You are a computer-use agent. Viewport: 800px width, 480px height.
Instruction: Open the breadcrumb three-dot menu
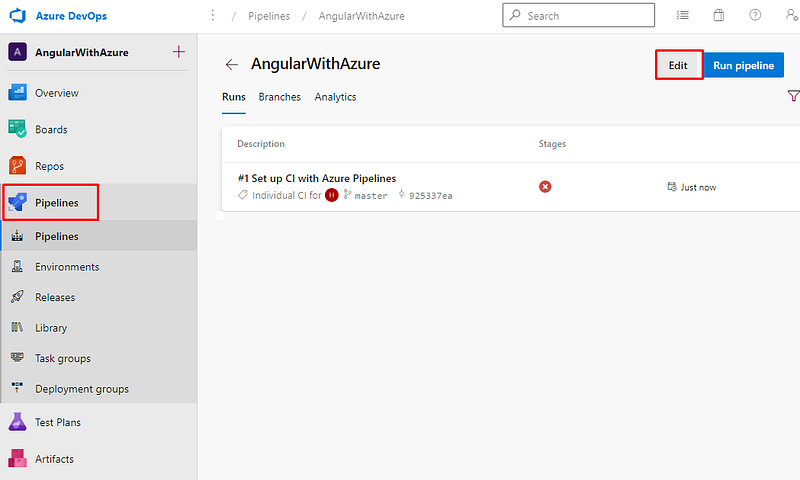(x=213, y=16)
